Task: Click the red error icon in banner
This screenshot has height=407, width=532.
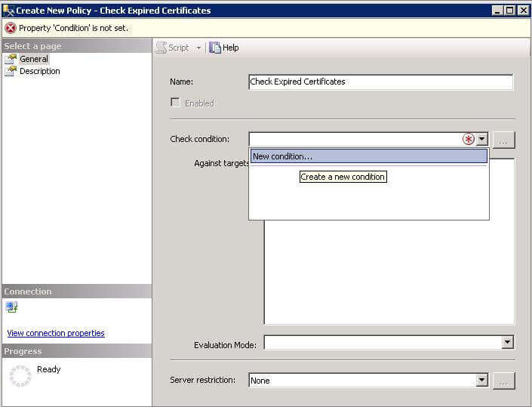Action: 11,28
